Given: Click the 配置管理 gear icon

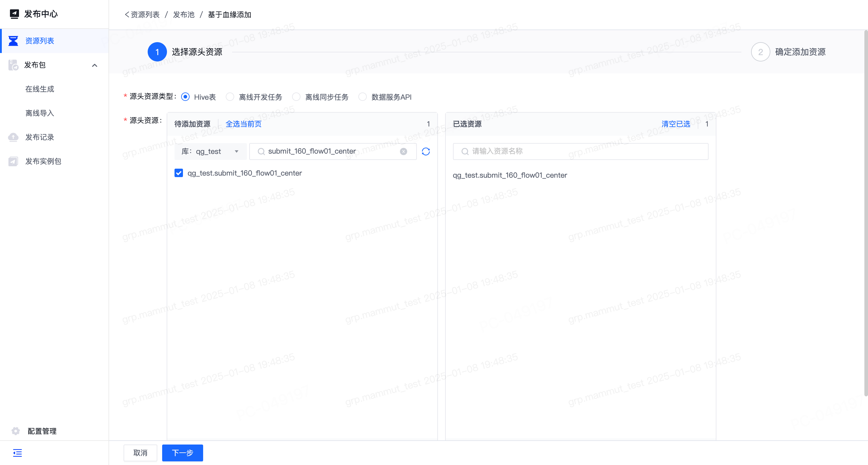Looking at the screenshot, I should [x=15, y=431].
